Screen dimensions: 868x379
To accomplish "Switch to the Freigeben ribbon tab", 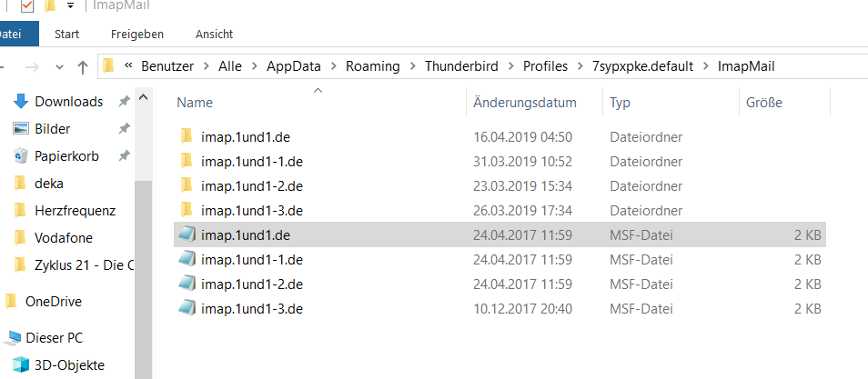I will [136, 35].
